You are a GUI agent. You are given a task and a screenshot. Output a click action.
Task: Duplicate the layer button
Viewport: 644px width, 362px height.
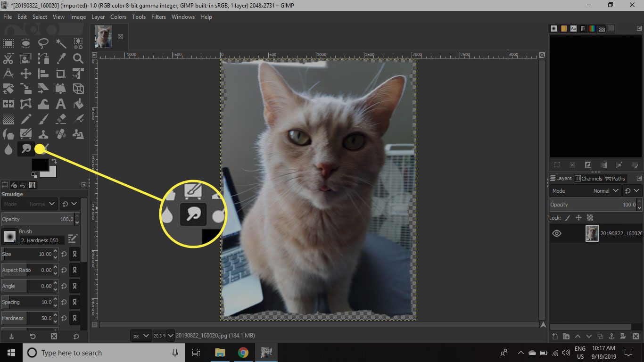[x=600, y=337]
